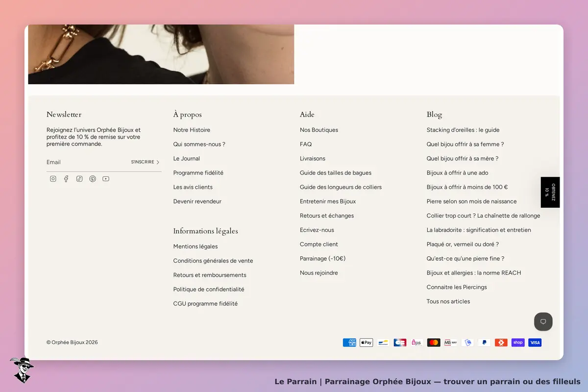Click the jewelry model photo
Image resolution: width=588 pixels, height=392 pixels.
click(161, 54)
